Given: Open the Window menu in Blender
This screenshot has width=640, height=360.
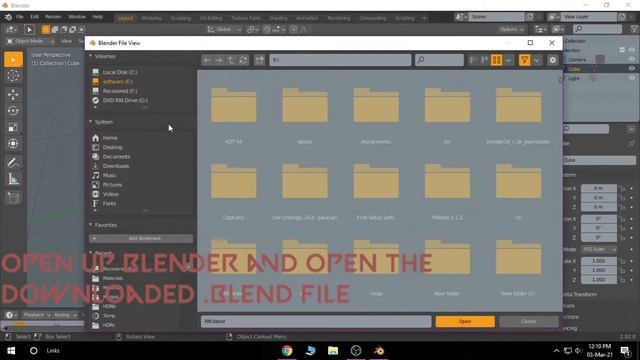Looking at the screenshot, I should click(77, 17).
